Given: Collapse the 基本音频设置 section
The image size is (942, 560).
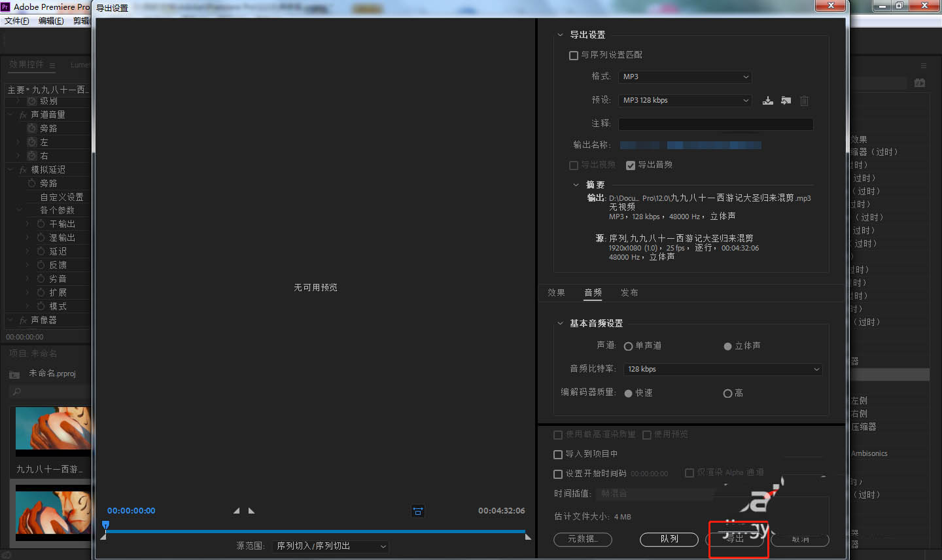Looking at the screenshot, I should tap(560, 323).
